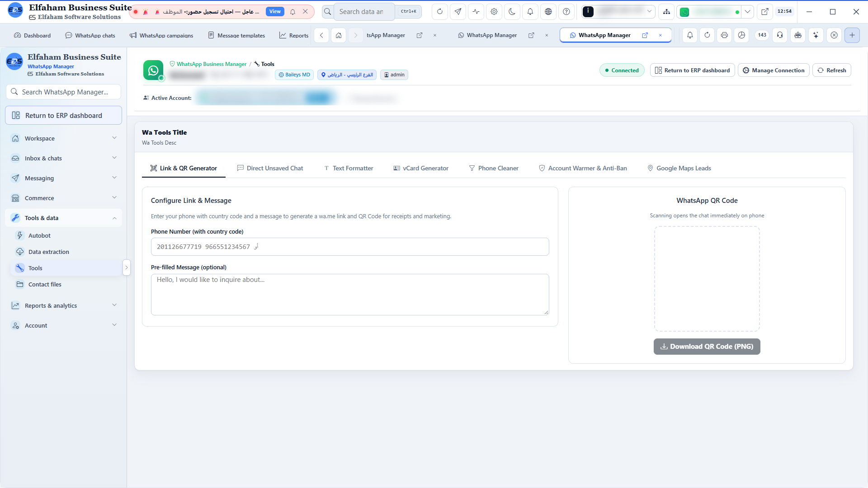868x488 pixels.
Task: Open settings via the top gear icon
Action: pos(494,12)
